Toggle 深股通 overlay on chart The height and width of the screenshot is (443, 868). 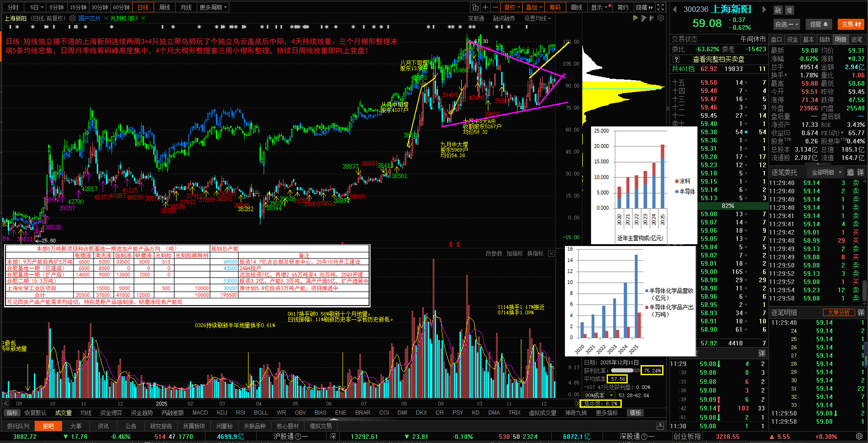point(476,18)
